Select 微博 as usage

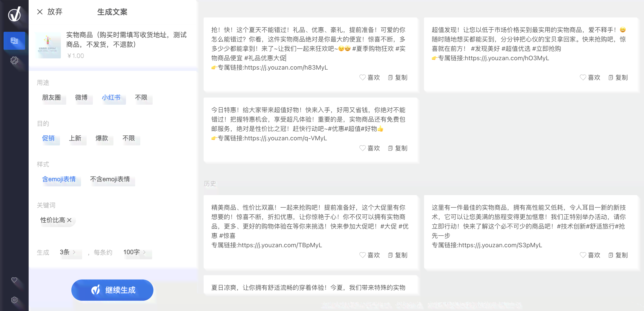click(81, 98)
